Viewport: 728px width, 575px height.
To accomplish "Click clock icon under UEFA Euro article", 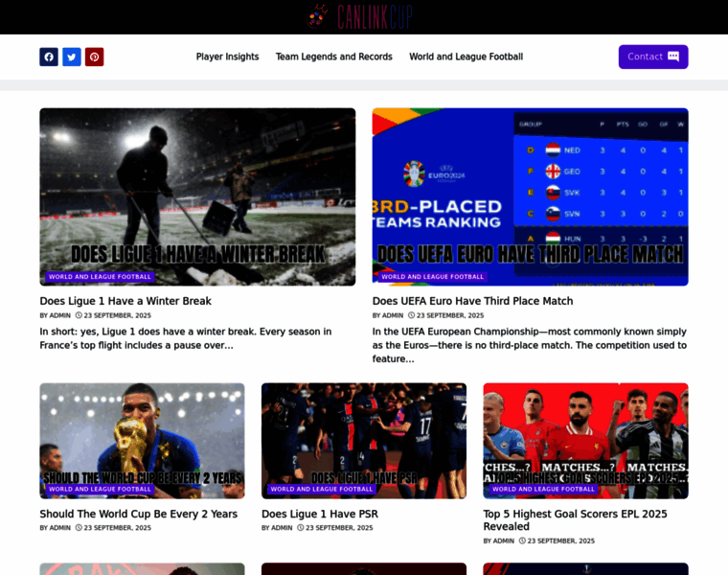I will coord(411,315).
